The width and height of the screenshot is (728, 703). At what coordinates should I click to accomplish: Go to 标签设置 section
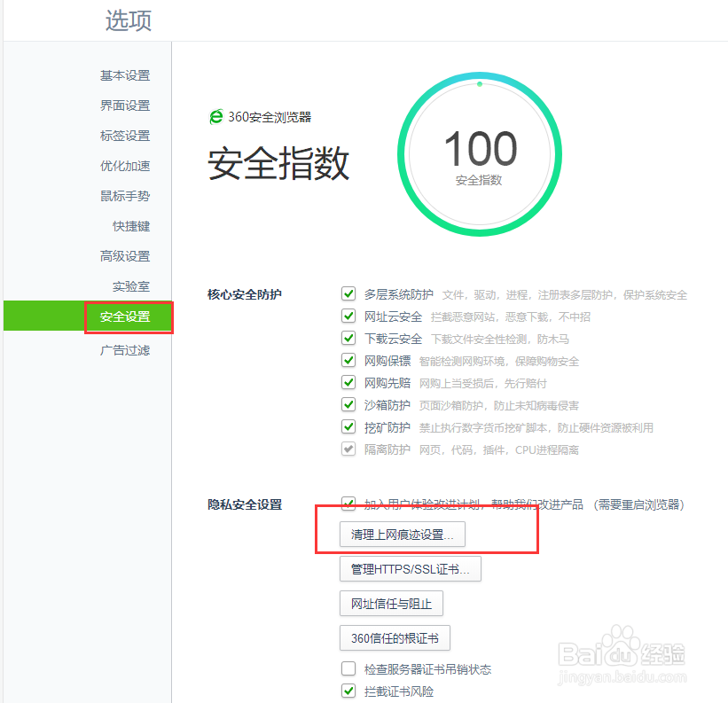(x=125, y=136)
